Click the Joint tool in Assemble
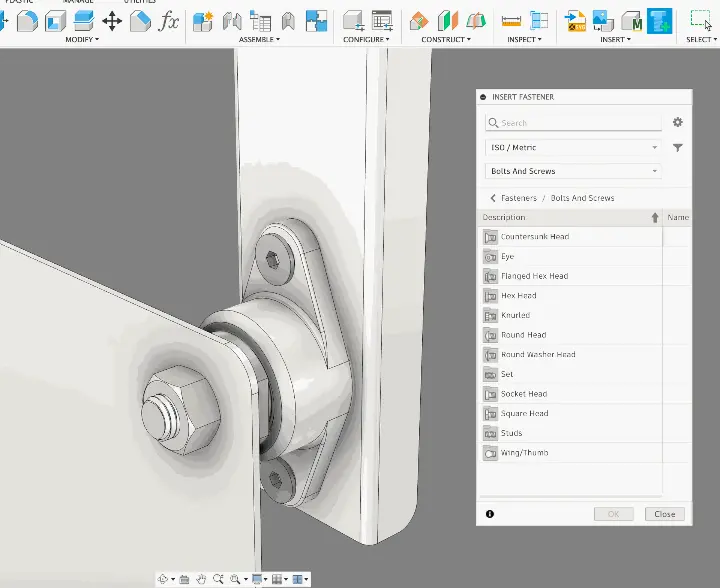 232,20
